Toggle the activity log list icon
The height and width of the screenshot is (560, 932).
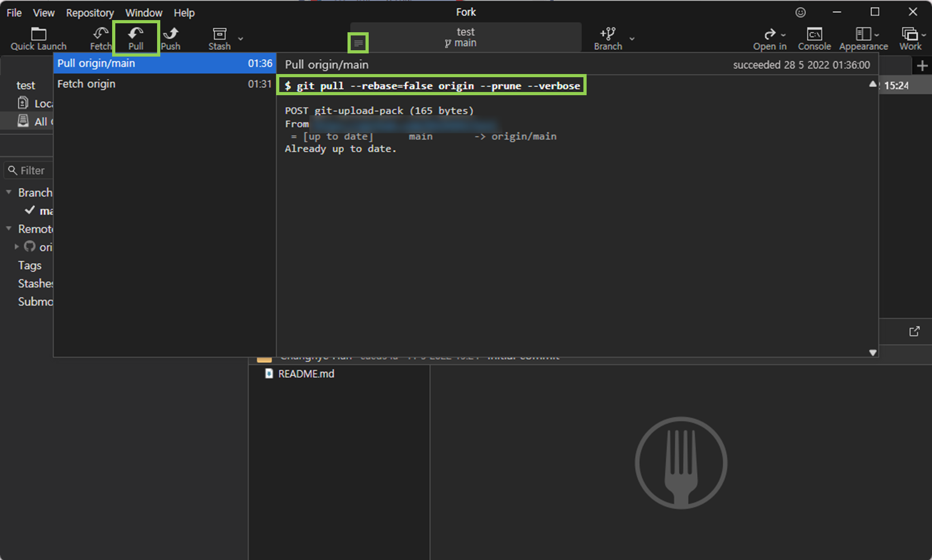358,43
